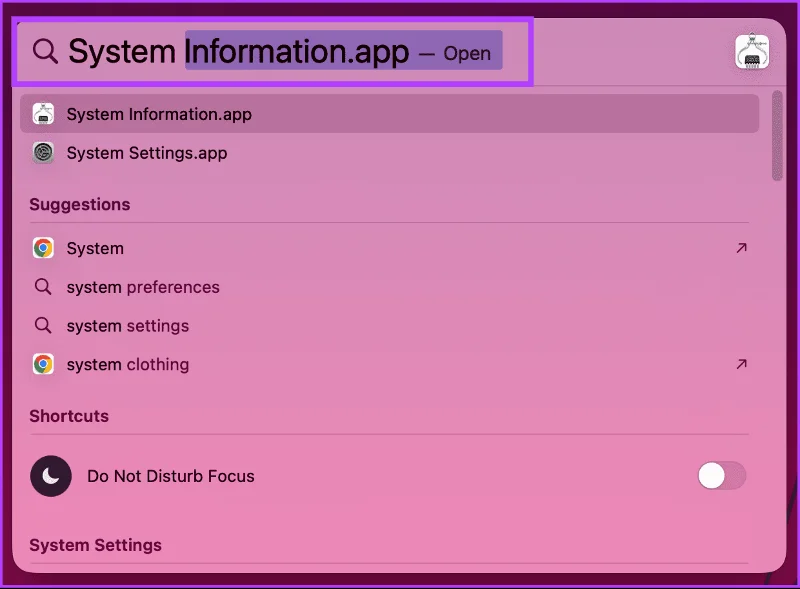
Task: Click search icon beside system settings
Action: tap(43, 326)
